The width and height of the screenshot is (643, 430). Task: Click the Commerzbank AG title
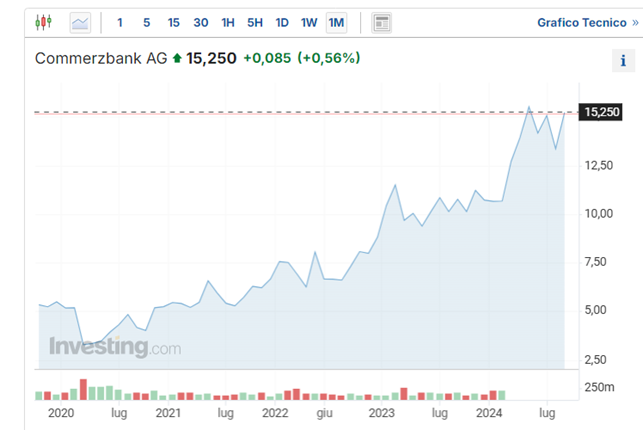101,58
